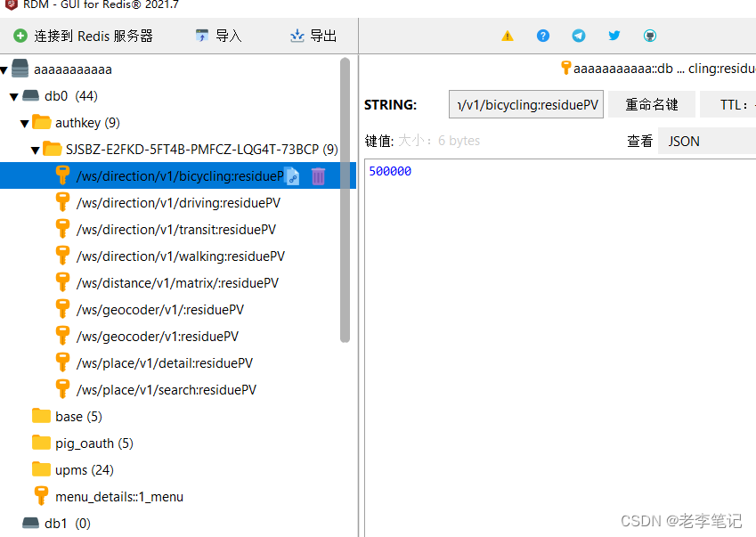
Task: Click the green plus connect icon
Action: coord(20,36)
